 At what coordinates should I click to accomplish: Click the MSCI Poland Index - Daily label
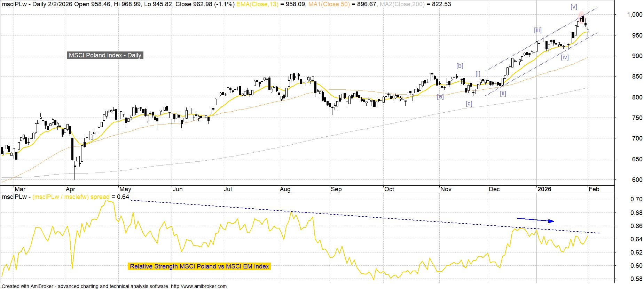pyautogui.click(x=105, y=55)
